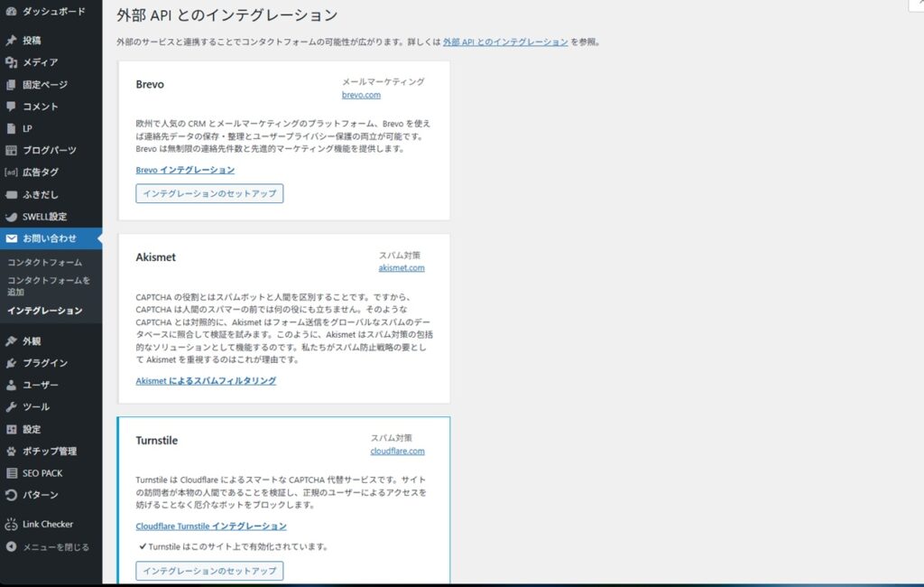The image size is (924, 587).
Task: Click the Link Checker icon
Action: (x=11, y=524)
